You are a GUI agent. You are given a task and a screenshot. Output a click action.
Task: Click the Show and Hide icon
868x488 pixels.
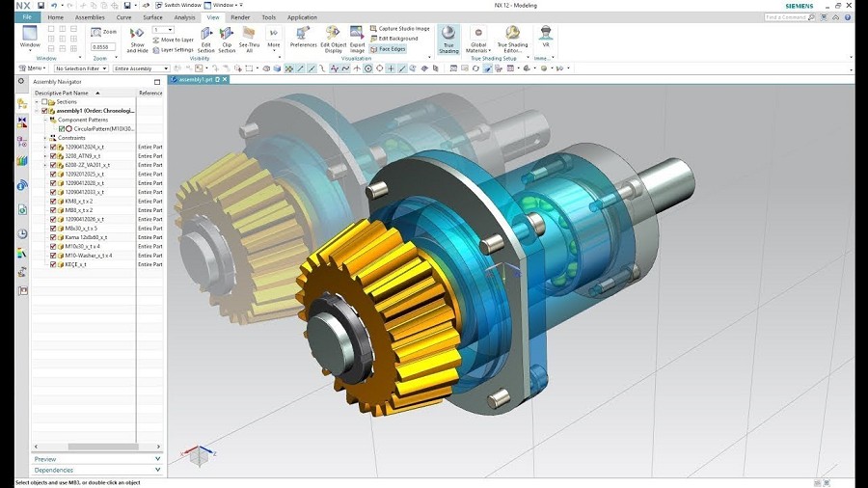137,37
